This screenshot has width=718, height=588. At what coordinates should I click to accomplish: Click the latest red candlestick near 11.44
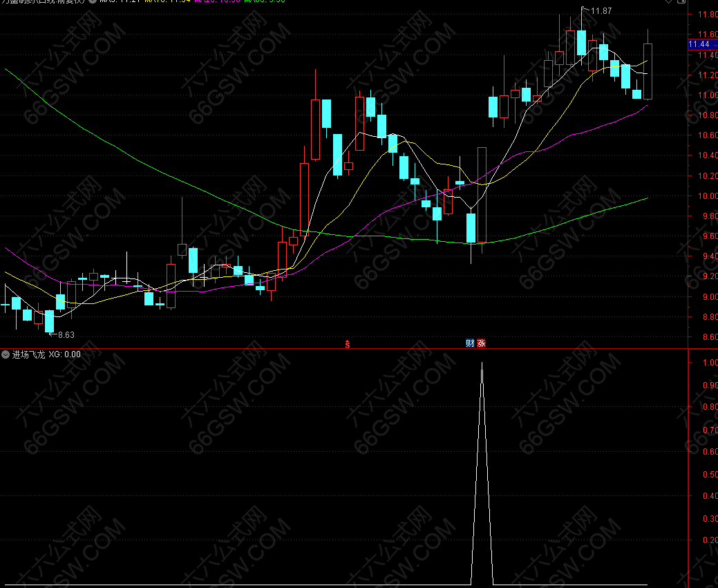coord(648,71)
